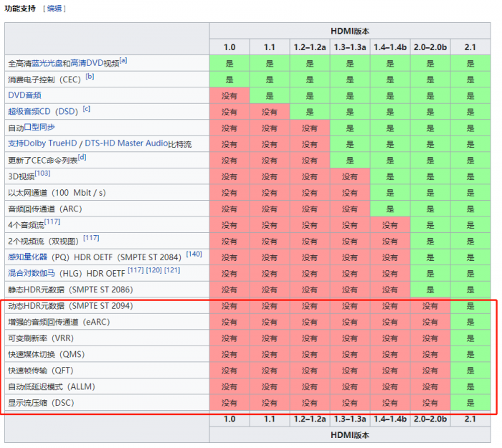Click the top 2.1 version column header
Image resolution: width=502 pixels, height=448 pixels.
click(470, 47)
